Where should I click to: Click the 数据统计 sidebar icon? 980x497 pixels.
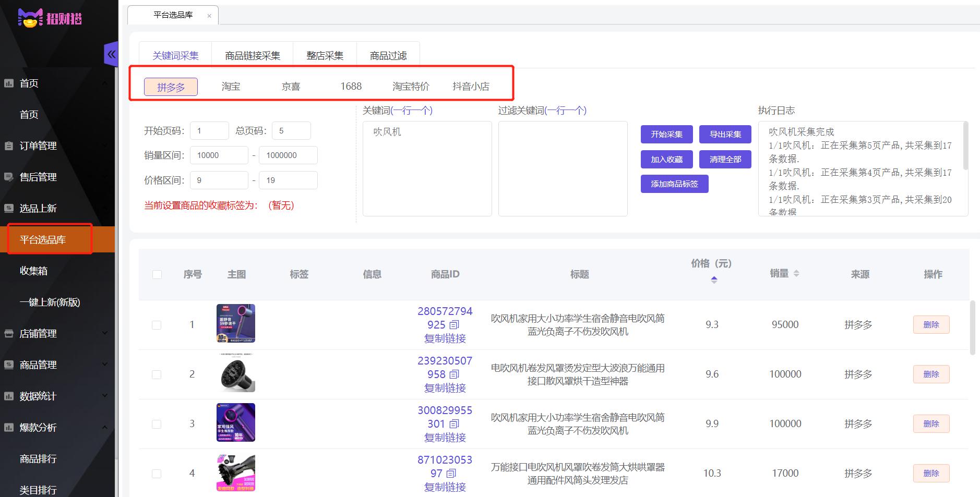[8, 396]
